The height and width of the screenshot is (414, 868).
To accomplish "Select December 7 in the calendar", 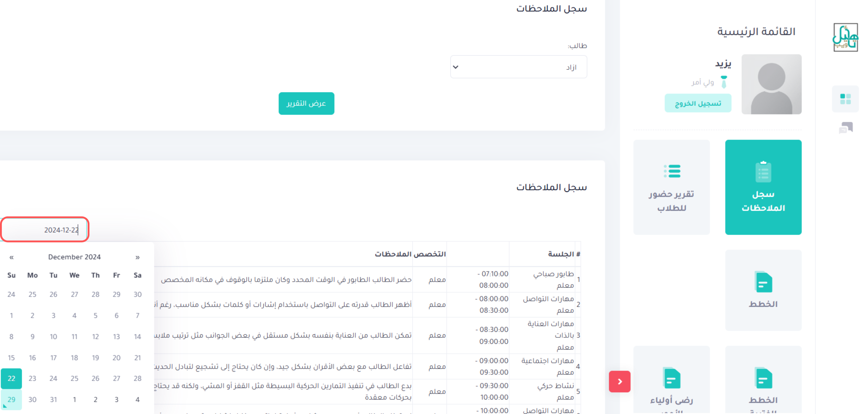I will click(x=137, y=316).
